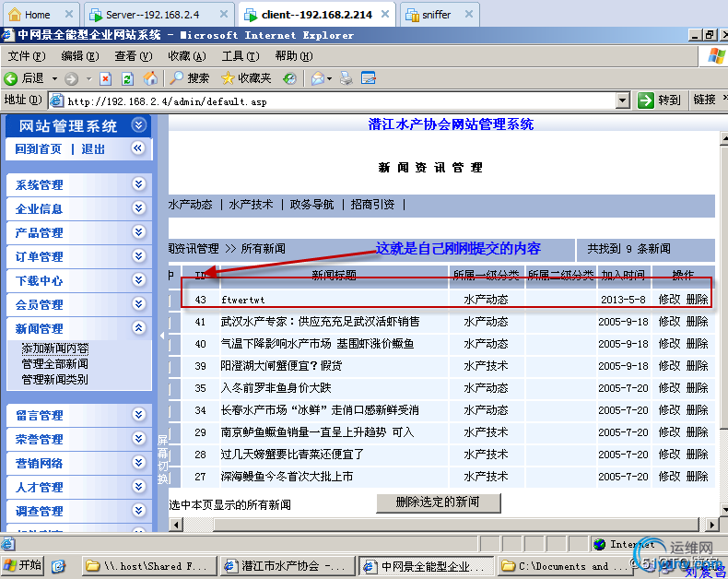Click 删除 for news ID 27
Screen dimensions: 728x579
[x=698, y=477]
